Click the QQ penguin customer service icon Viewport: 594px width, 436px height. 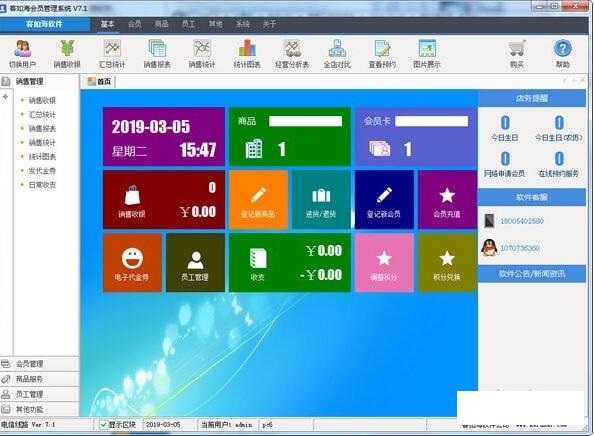pos(489,248)
